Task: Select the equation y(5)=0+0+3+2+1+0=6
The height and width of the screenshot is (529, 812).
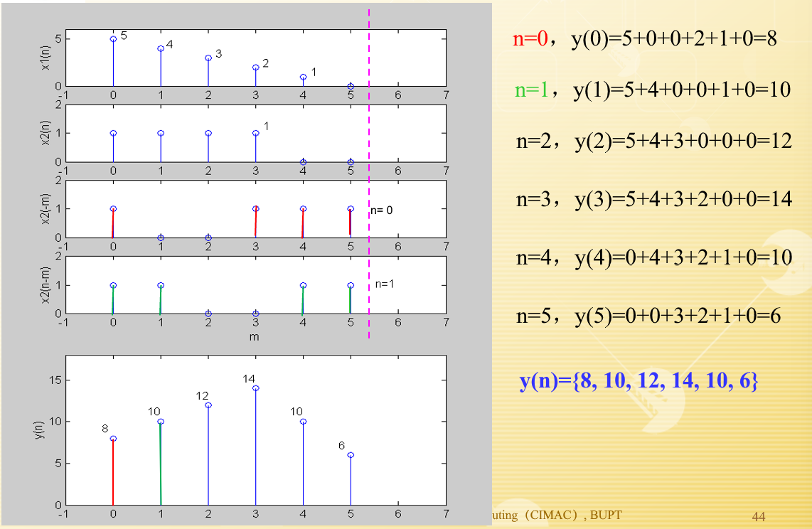Action: (678, 316)
